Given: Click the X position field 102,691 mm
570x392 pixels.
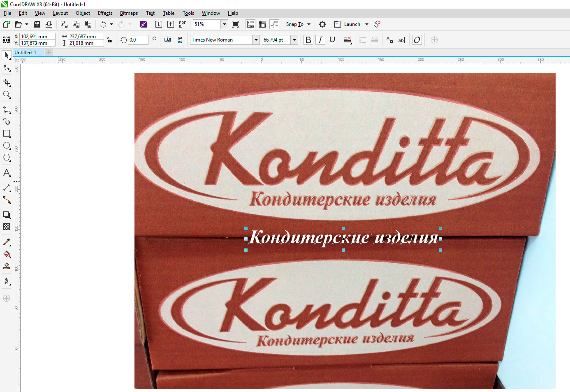Looking at the screenshot, I should coord(37,37).
